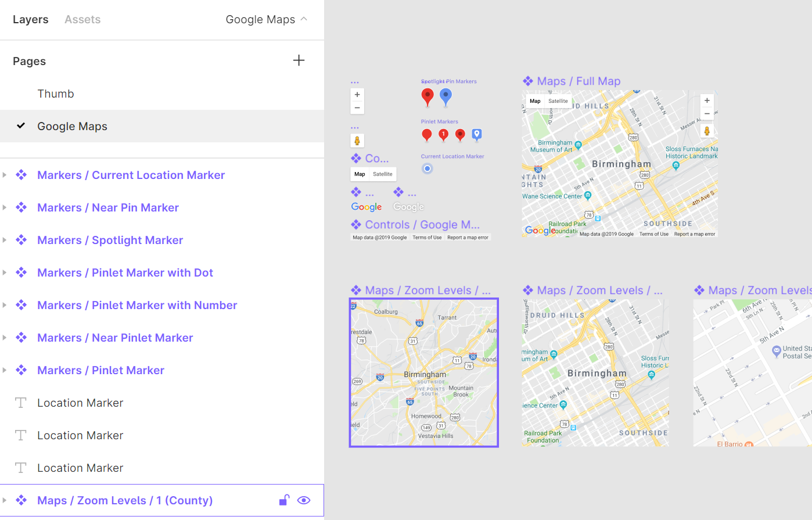The image size is (812, 520).
Task: Click component icon of Markers / Near Pin Marker
Action: [x=21, y=207]
